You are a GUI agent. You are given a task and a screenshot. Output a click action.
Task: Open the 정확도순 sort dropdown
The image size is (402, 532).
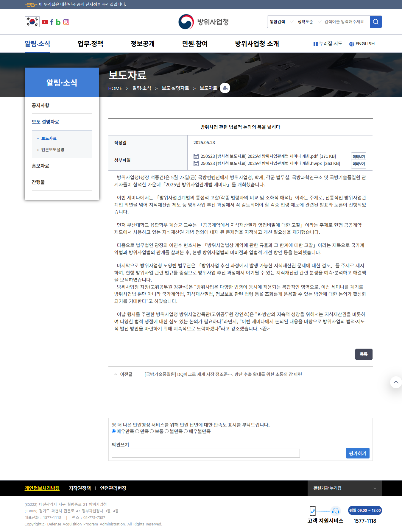[x=309, y=22]
